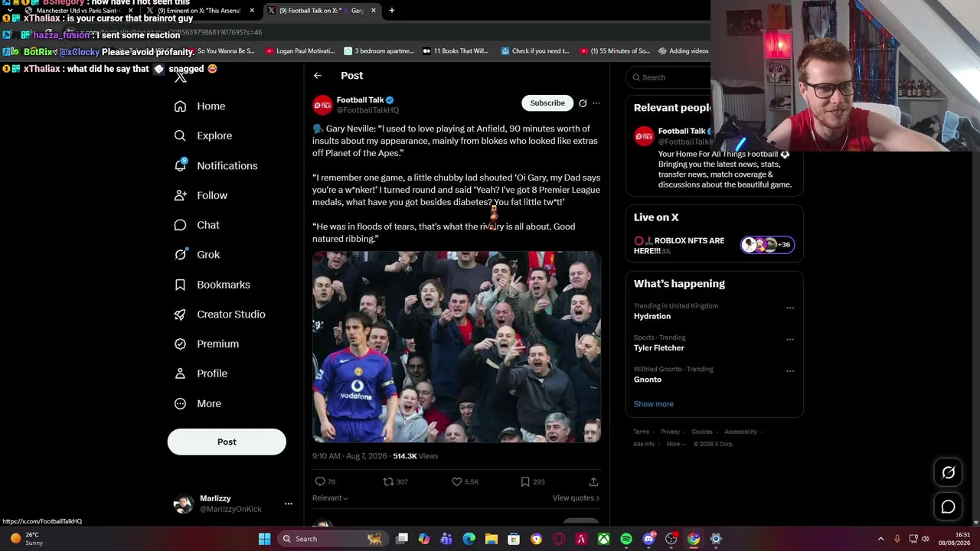Open the Hydration trending topic

[652, 316]
